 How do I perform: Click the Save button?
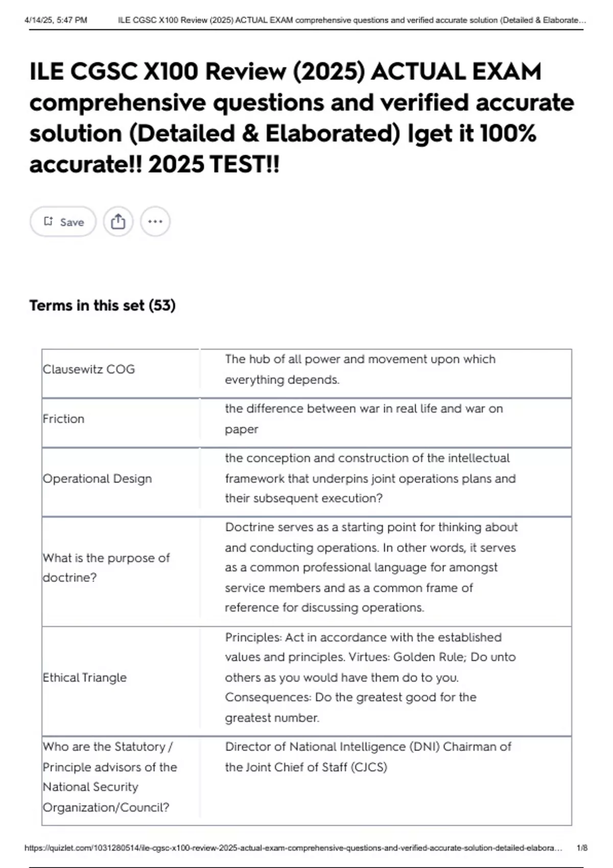pyautogui.click(x=63, y=221)
